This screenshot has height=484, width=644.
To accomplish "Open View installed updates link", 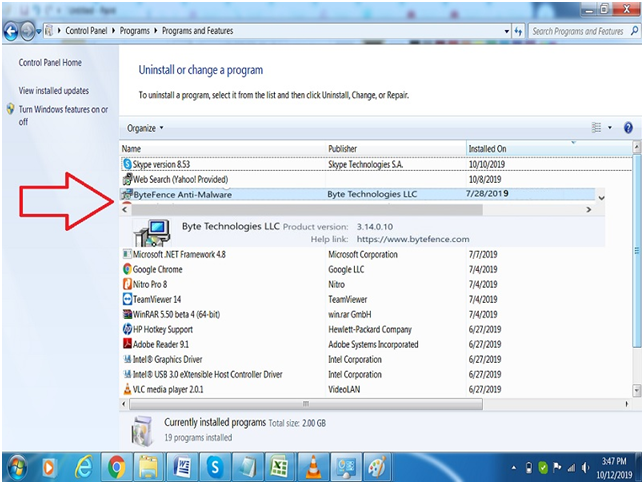I will 53,91.
